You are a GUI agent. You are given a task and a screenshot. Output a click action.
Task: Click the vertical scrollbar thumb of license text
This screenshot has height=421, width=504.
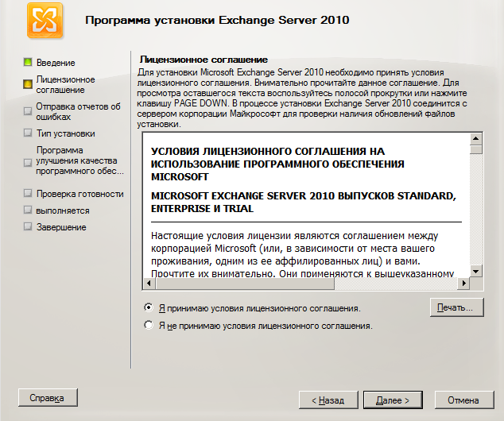coord(475,149)
